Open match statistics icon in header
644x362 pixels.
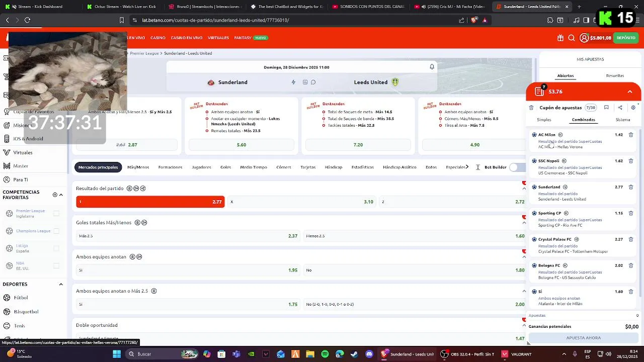point(305,82)
